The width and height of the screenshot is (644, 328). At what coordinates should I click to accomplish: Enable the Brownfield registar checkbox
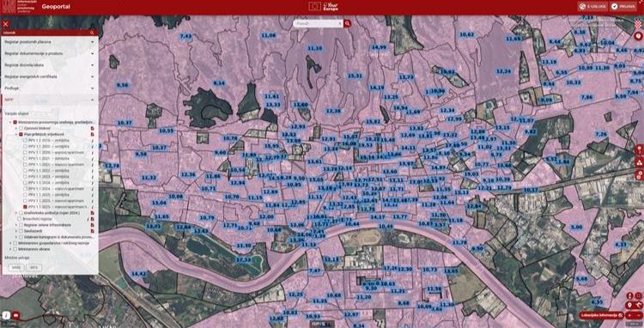19,219
